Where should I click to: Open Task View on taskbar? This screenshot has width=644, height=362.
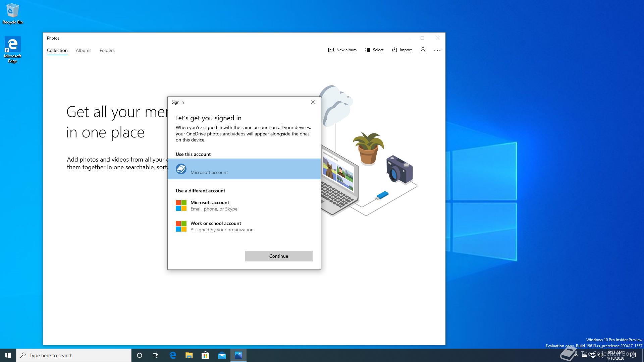click(156, 355)
